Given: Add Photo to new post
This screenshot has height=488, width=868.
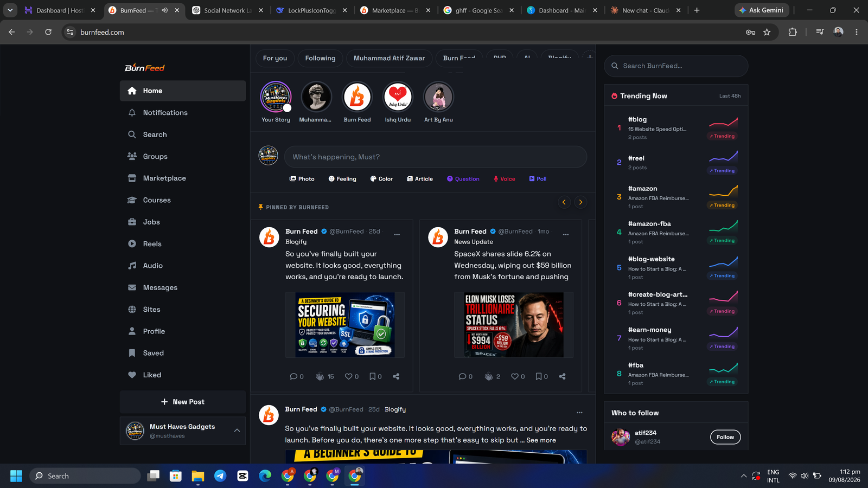Looking at the screenshot, I should [302, 179].
